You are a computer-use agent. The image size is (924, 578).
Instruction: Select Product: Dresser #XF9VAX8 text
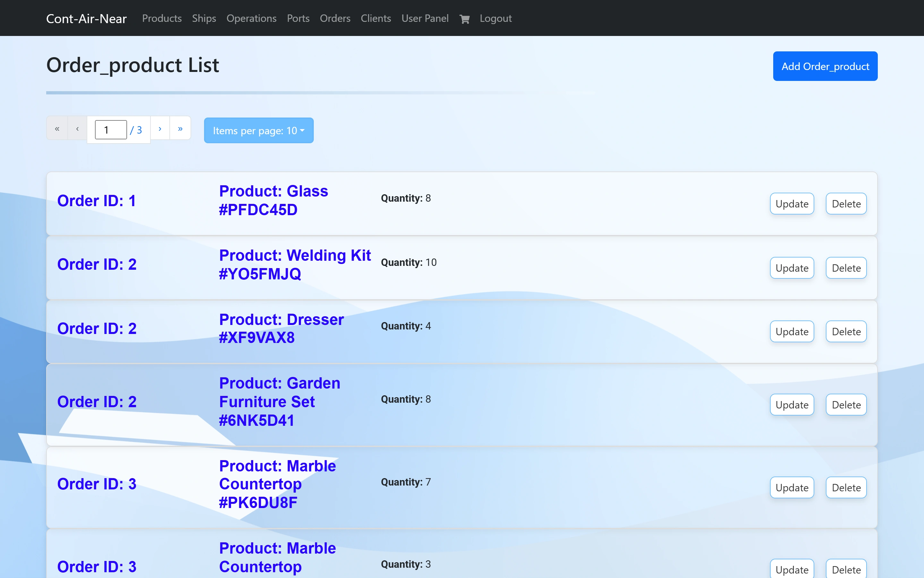coord(281,328)
